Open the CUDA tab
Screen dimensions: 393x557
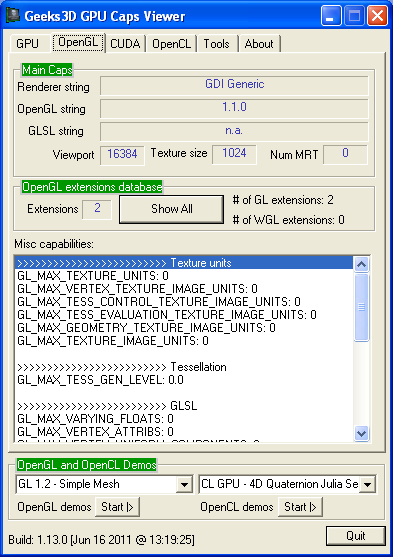125,44
